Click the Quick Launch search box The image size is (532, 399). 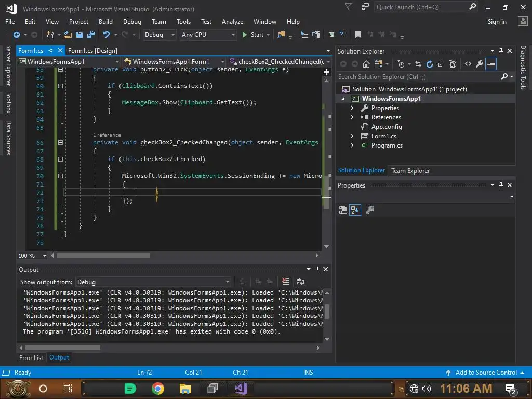[421, 7]
